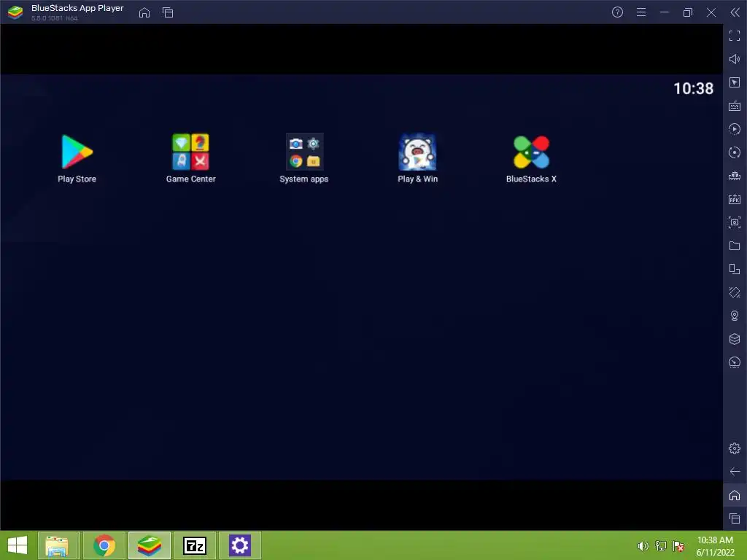Screen dimensions: 747x560
Task: Open the Play Store app
Action: [77, 152]
